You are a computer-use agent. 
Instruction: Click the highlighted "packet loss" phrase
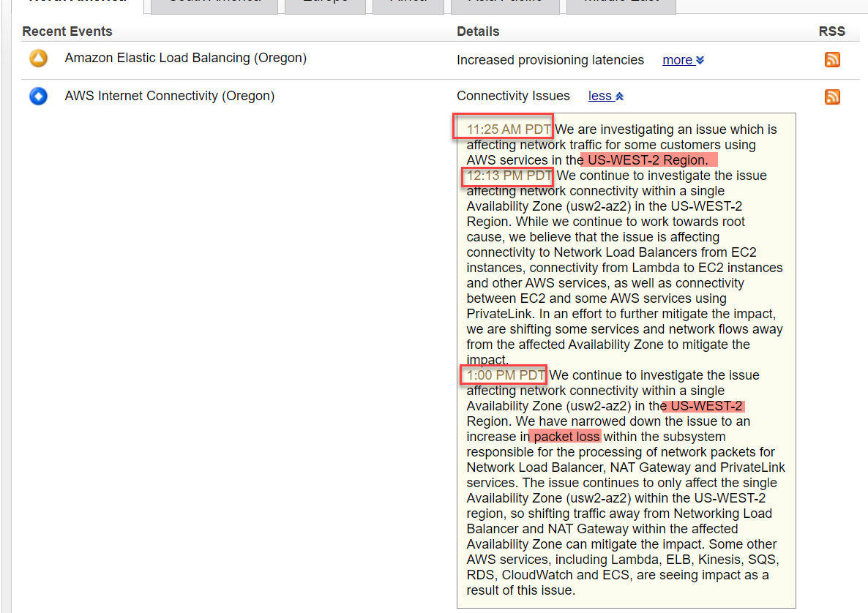coord(566,437)
